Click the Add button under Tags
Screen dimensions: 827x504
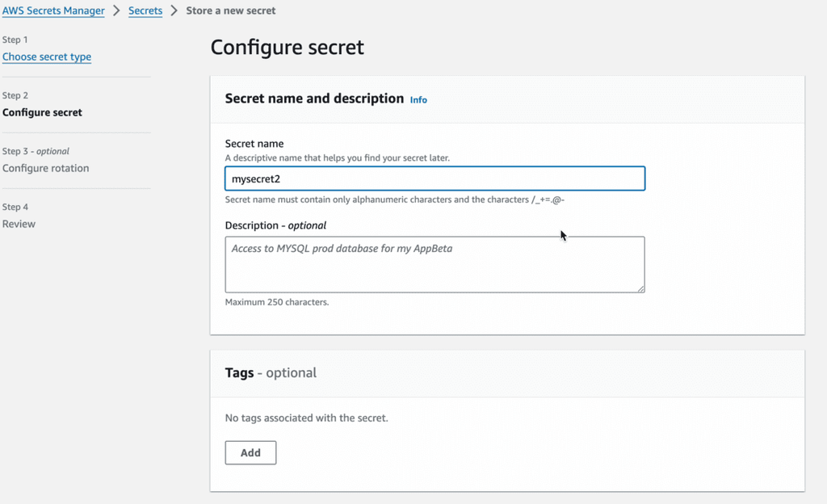[x=250, y=452]
